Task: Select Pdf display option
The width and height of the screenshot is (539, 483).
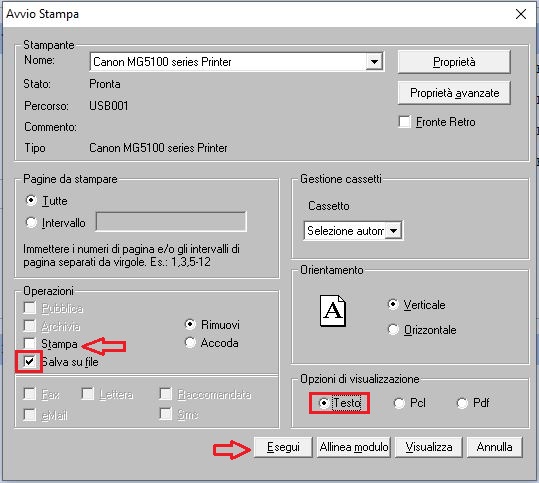Action: (x=462, y=403)
